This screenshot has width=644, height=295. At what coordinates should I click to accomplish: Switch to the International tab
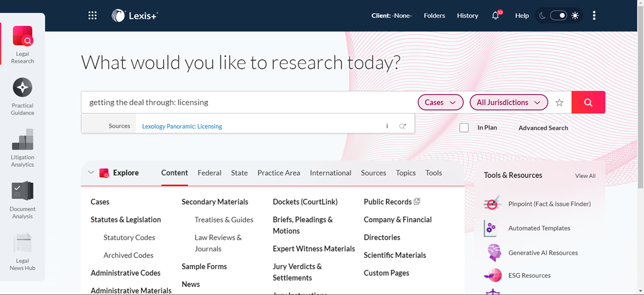click(331, 173)
